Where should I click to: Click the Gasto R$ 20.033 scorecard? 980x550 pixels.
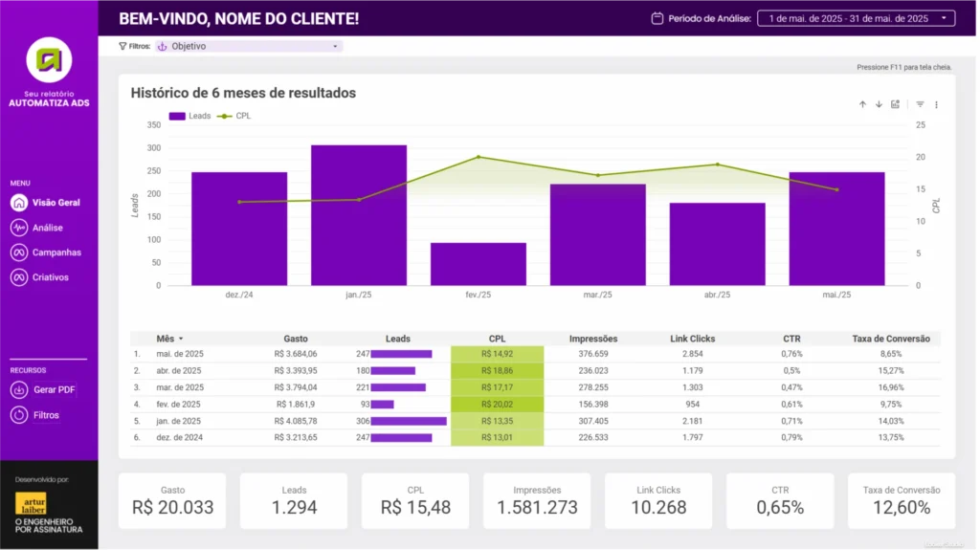click(x=172, y=501)
